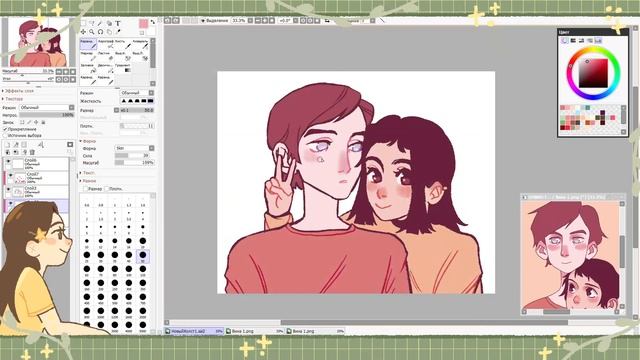Open the layer Режим blending dropdown
Image resolution: width=640 pixels, height=360 pixels.
pyautogui.click(x=47, y=107)
